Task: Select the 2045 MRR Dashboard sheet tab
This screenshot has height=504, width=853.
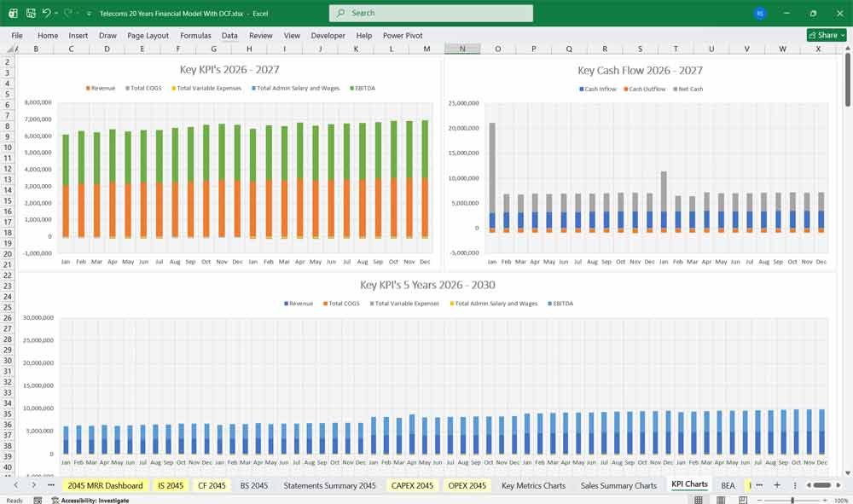Action: tap(105, 485)
